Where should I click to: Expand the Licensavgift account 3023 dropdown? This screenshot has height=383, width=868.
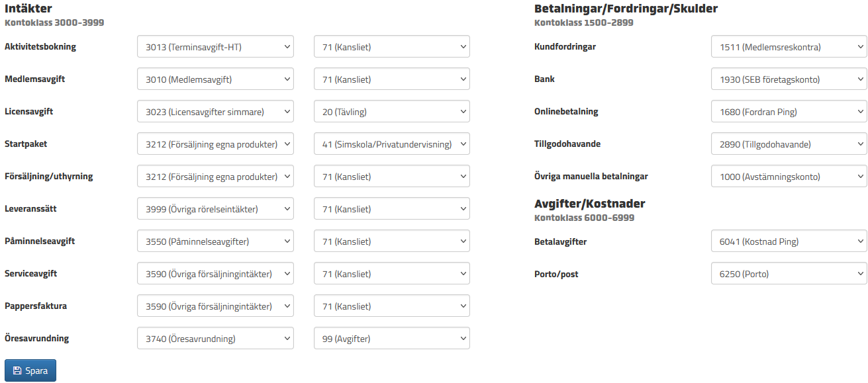(215, 112)
